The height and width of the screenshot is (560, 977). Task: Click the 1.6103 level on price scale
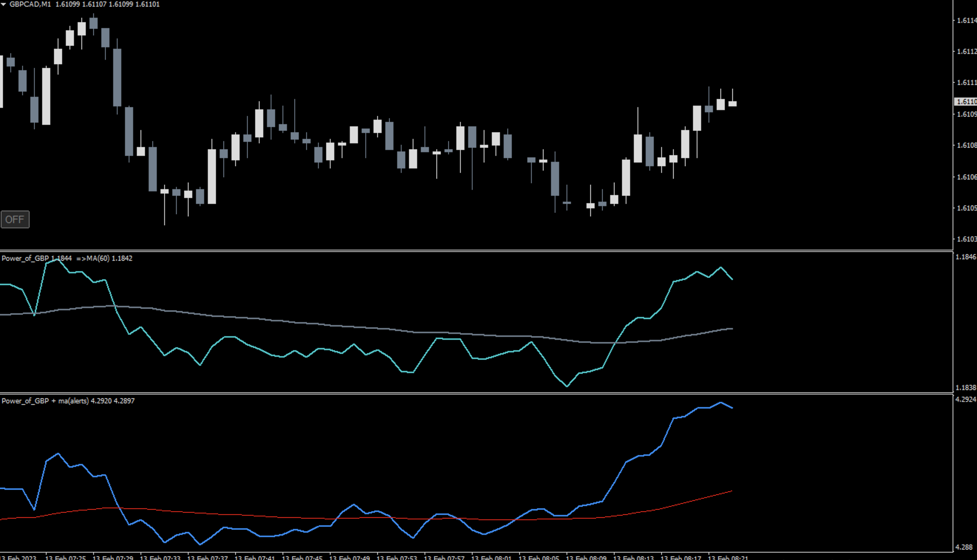coord(966,239)
